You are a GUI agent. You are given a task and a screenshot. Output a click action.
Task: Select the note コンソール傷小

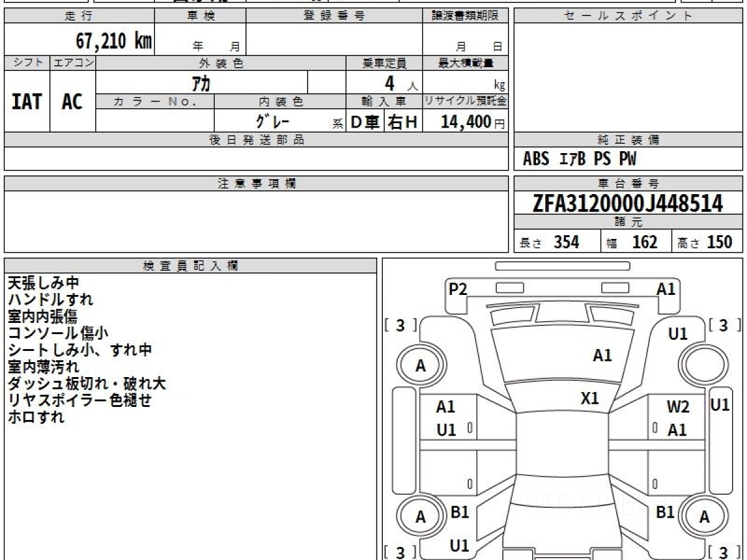tap(59, 334)
